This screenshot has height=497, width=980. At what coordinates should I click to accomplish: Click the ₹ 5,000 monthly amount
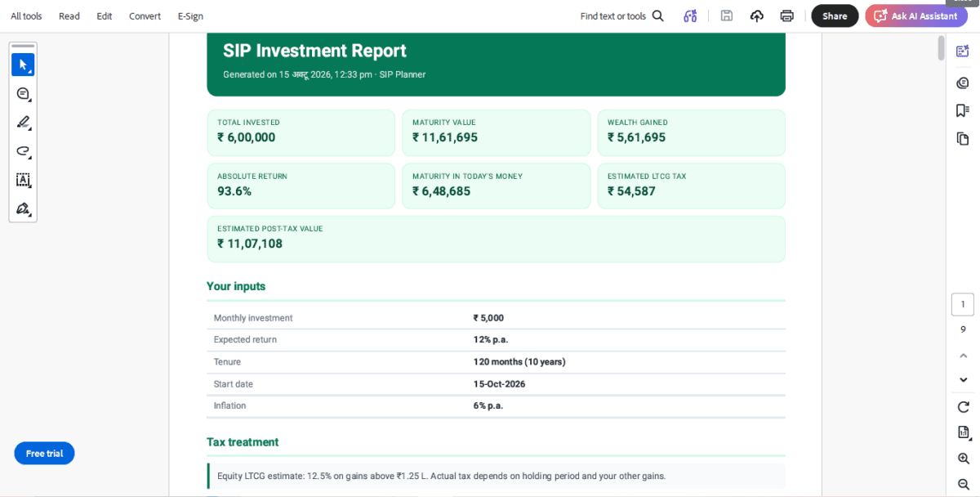tap(488, 318)
